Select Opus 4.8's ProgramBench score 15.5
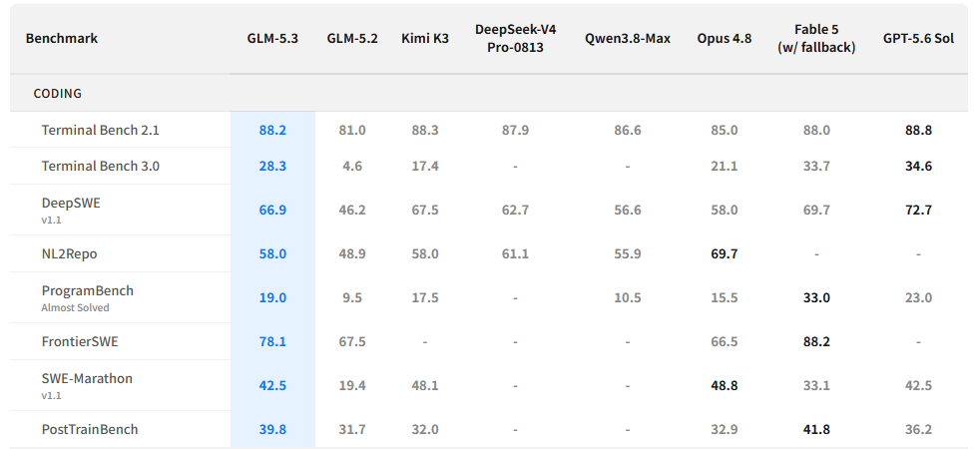Viewport: 980px width, 449px height. click(x=725, y=297)
